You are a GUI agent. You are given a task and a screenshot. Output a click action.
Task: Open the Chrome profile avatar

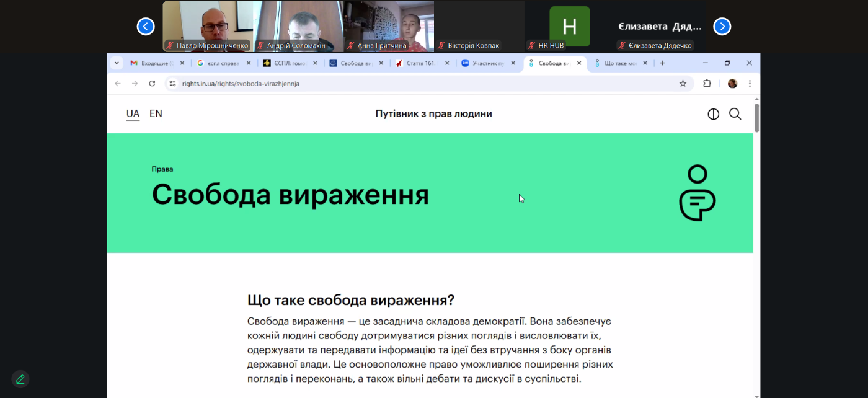(x=732, y=84)
